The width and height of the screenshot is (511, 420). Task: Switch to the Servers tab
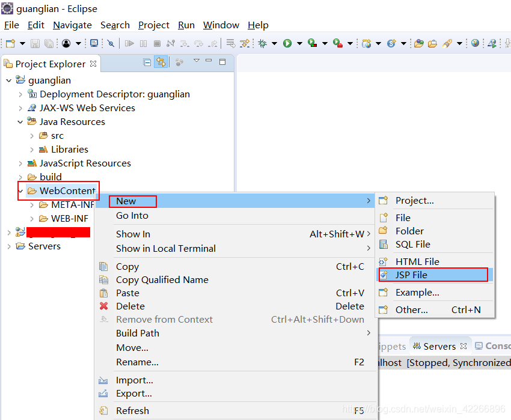pyautogui.click(x=439, y=346)
